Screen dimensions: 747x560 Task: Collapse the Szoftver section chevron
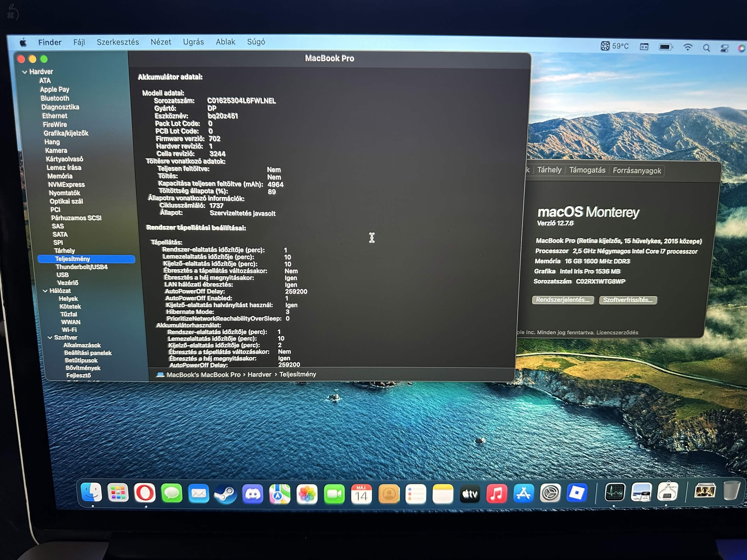pos(50,337)
